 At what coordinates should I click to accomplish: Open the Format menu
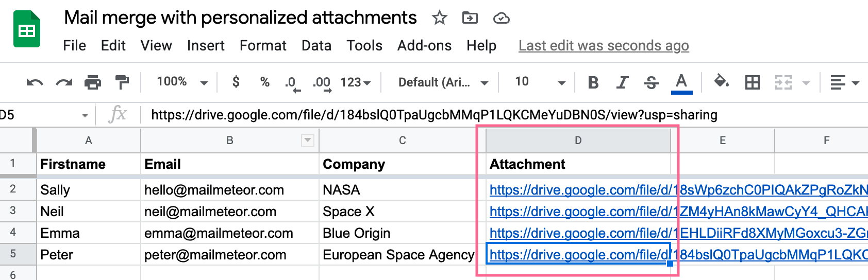pos(263,46)
